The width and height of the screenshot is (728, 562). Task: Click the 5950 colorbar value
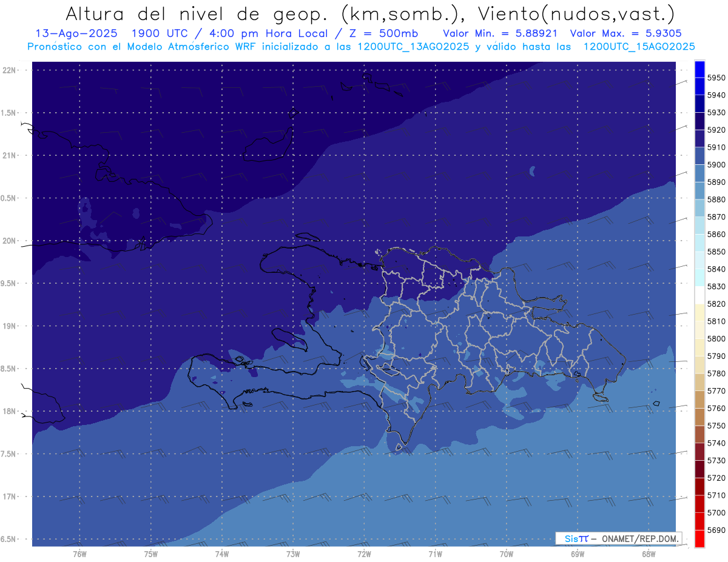(716, 78)
